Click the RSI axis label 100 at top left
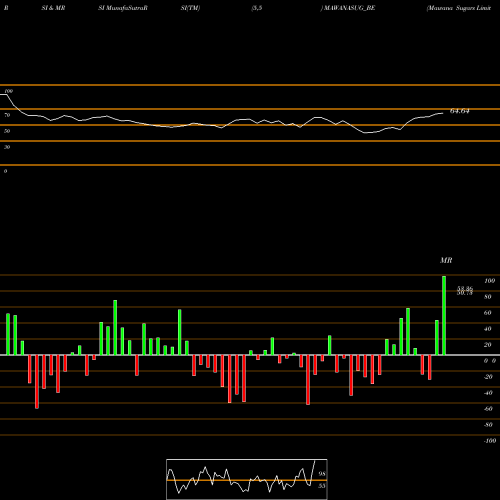This screenshot has width=500, height=500. tap(8, 91)
